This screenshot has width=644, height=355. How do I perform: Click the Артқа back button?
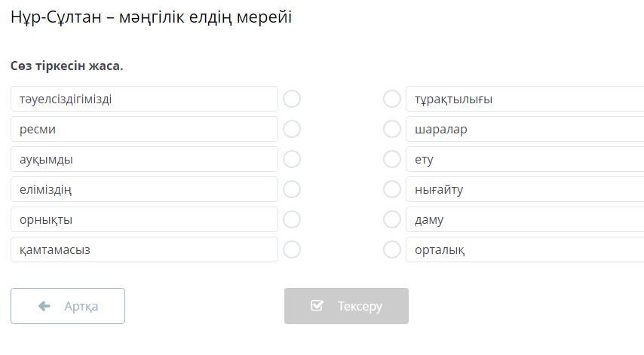click(x=68, y=306)
